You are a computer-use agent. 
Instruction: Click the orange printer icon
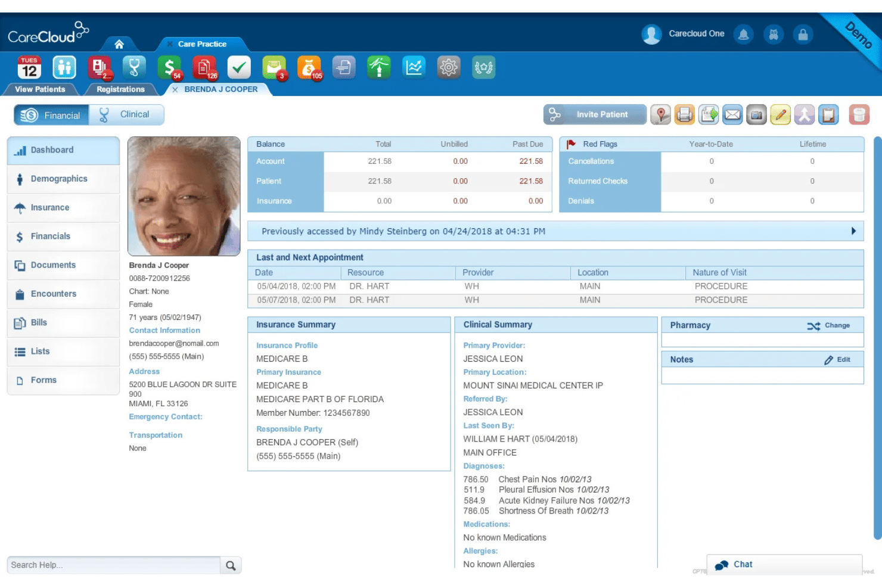pos(685,114)
